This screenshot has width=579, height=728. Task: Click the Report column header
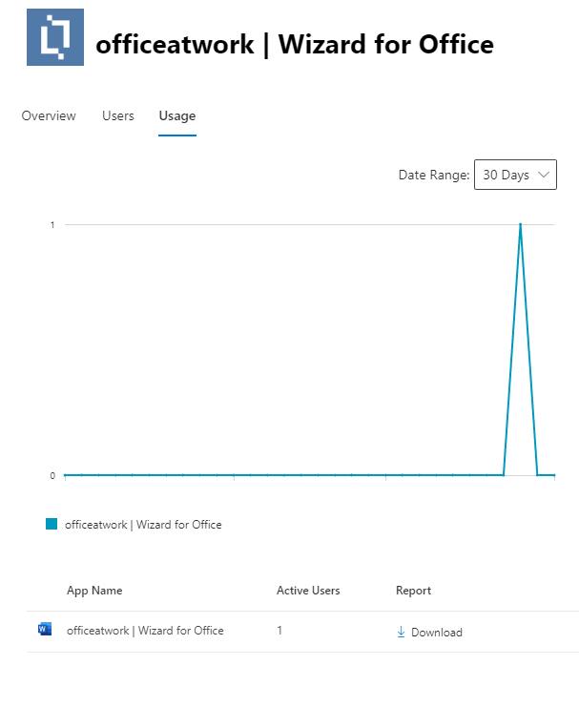point(413,591)
